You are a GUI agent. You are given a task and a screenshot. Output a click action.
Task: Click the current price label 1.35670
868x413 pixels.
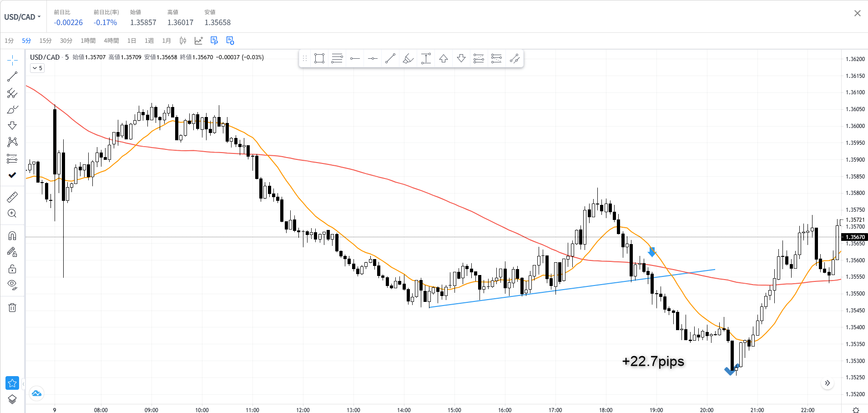855,237
